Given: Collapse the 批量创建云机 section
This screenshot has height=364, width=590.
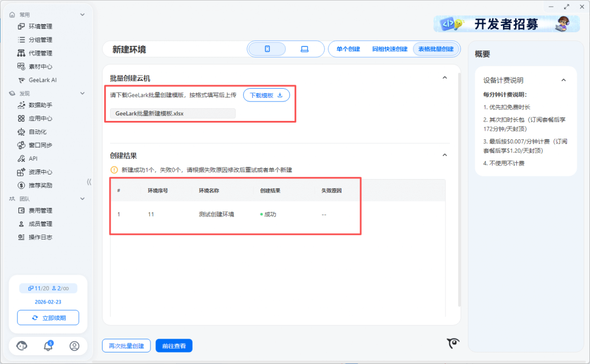Looking at the screenshot, I should click(x=444, y=78).
